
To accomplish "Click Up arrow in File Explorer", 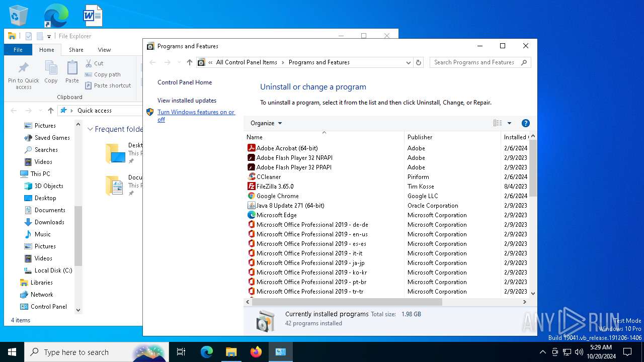I will click(x=51, y=111).
